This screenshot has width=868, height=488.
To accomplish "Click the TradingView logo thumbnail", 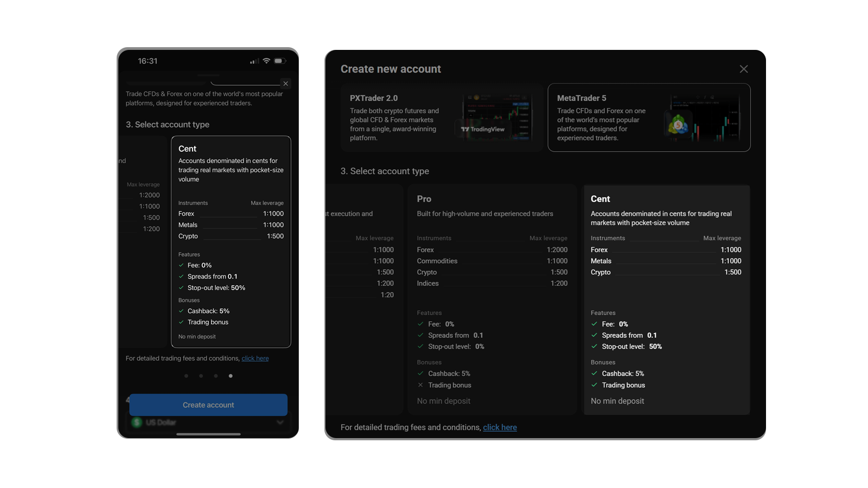I will (x=483, y=129).
